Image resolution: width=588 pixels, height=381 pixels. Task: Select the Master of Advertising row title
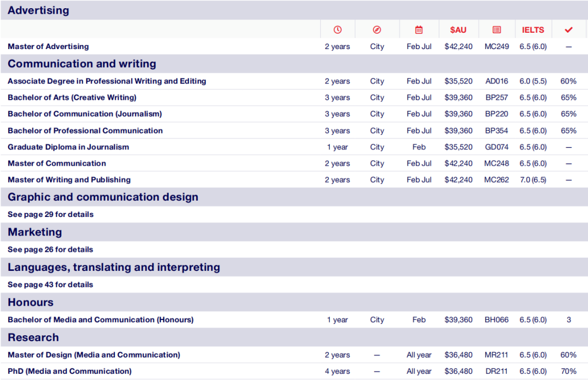(x=48, y=46)
